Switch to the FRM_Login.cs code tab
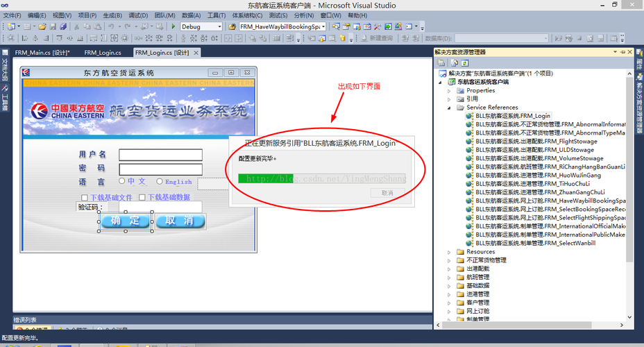 pyautogui.click(x=103, y=53)
